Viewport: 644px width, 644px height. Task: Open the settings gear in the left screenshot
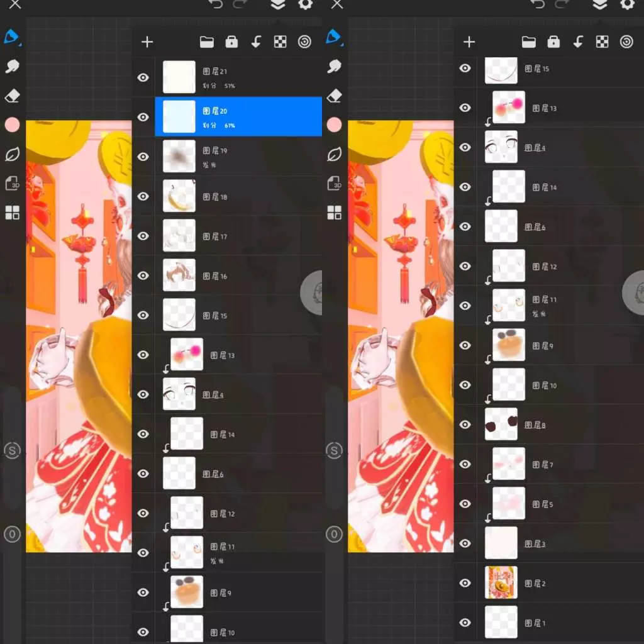point(305,4)
